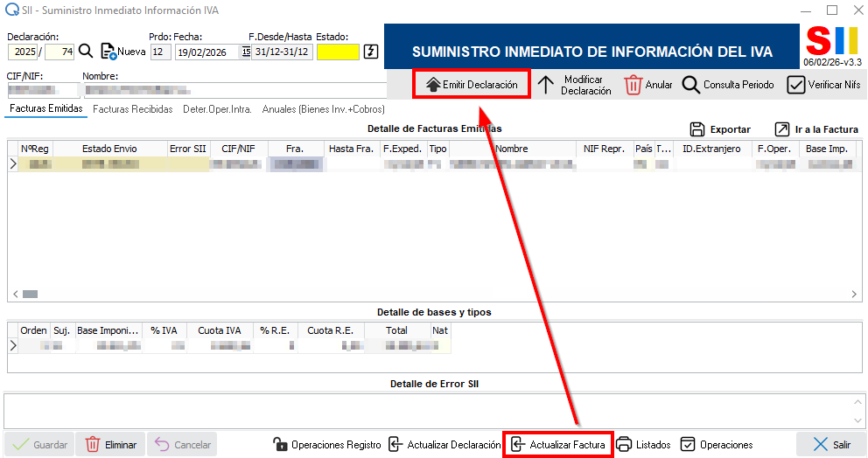
Task: Click the Eliminar button
Action: (110, 445)
